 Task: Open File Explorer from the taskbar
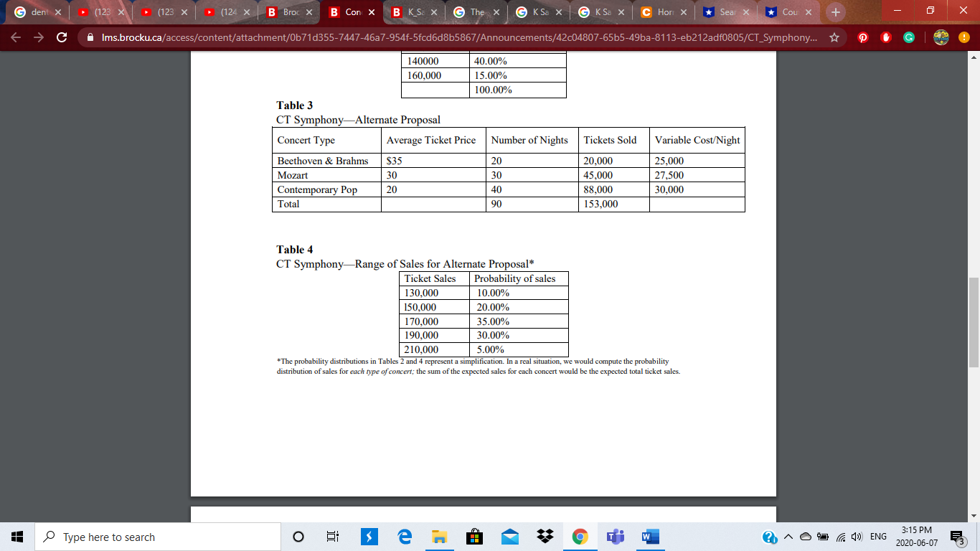point(439,537)
